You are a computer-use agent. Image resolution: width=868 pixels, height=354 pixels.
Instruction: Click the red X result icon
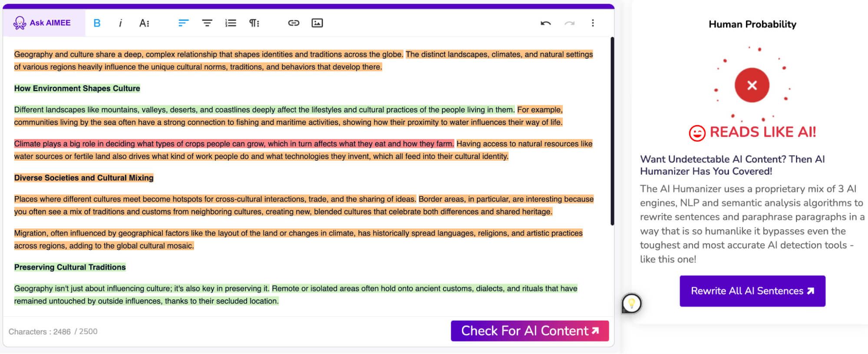[752, 85]
